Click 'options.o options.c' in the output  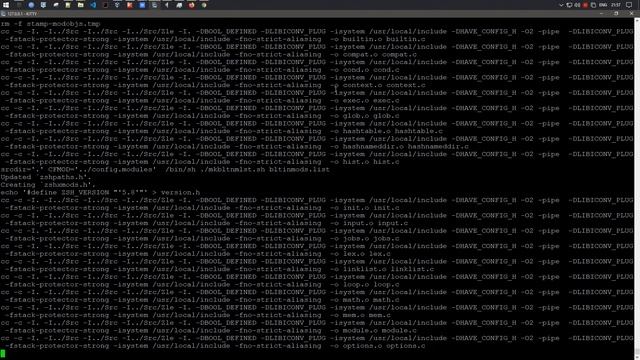(x=384, y=346)
